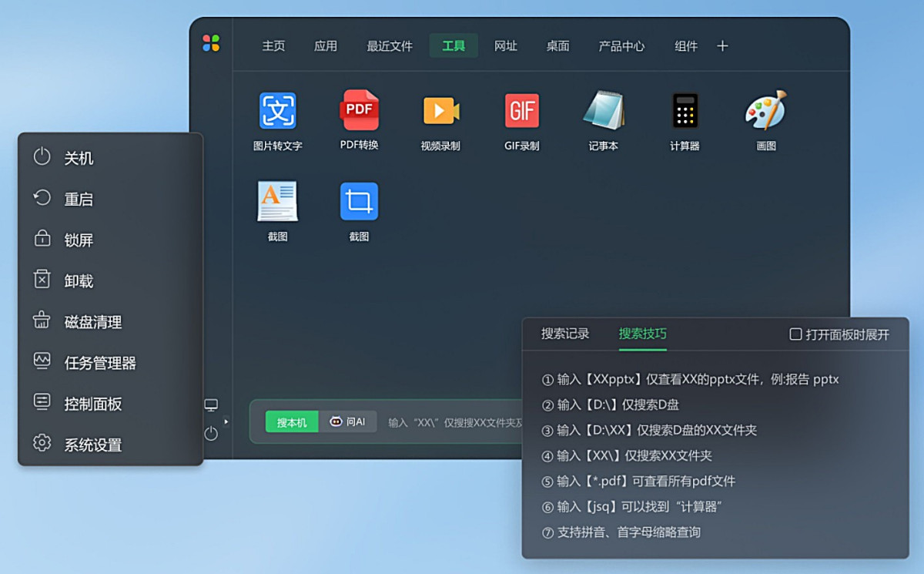Viewport: 924px width, 574px height.
Task: Launch the 计算器 calculator
Action: point(685,111)
